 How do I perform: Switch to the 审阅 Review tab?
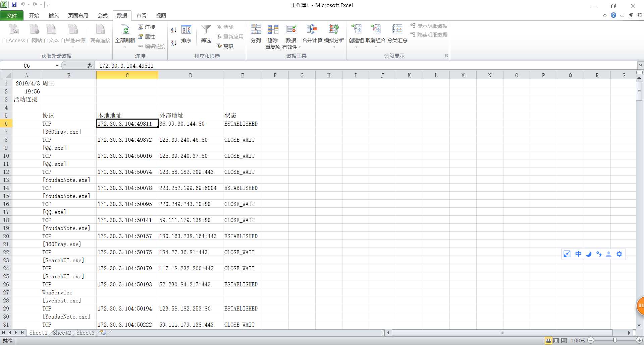click(141, 15)
